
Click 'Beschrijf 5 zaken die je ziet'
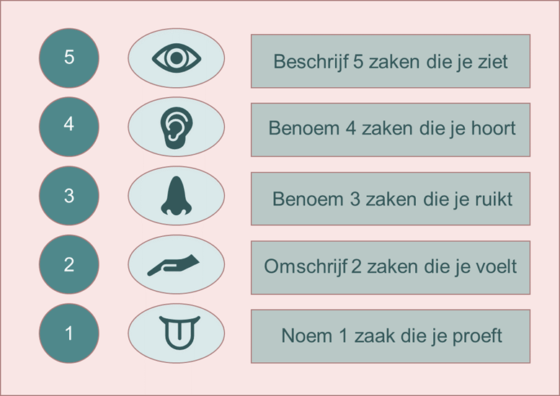(x=391, y=61)
